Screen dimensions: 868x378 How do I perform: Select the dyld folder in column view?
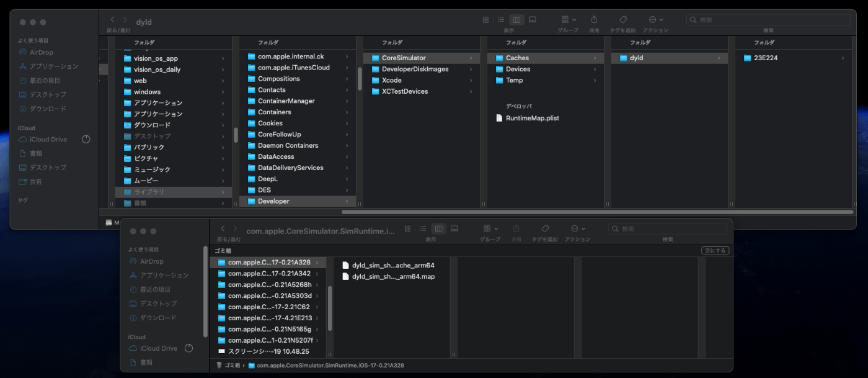(x=670, y=58)
